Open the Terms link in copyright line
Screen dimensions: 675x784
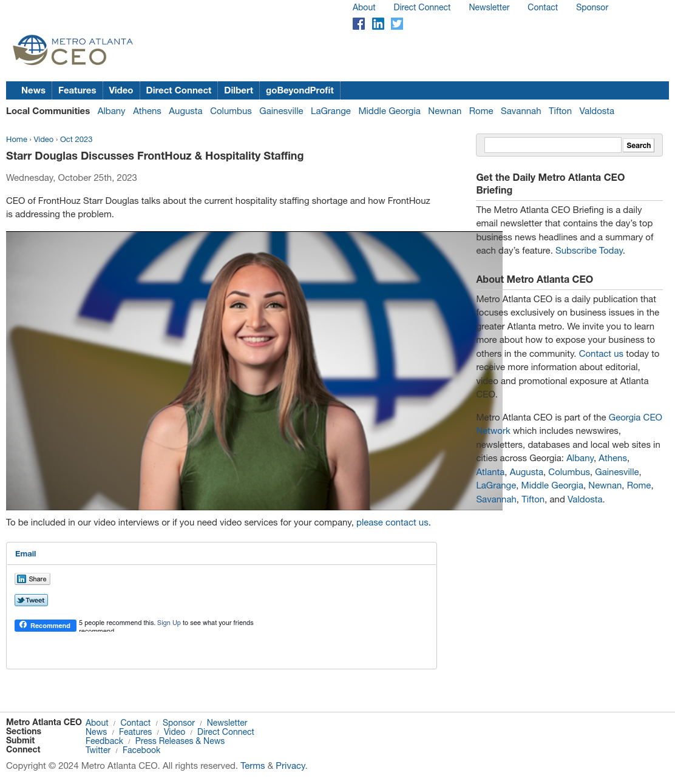click(x=253, y=766)
